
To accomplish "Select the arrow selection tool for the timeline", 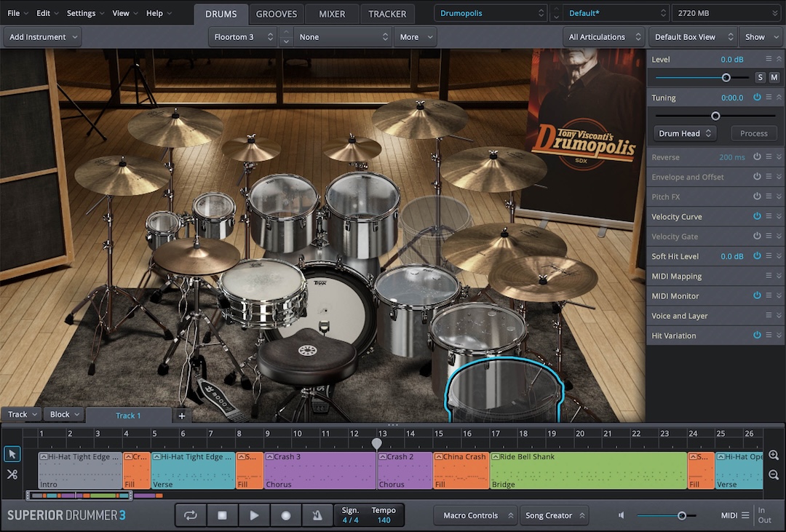I will 12,454.
